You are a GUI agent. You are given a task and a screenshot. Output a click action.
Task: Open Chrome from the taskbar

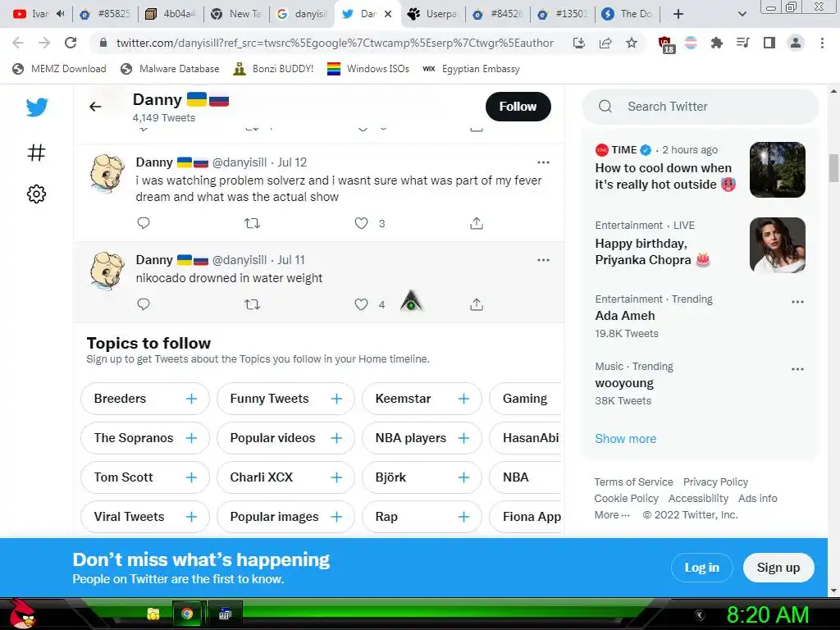187,614
